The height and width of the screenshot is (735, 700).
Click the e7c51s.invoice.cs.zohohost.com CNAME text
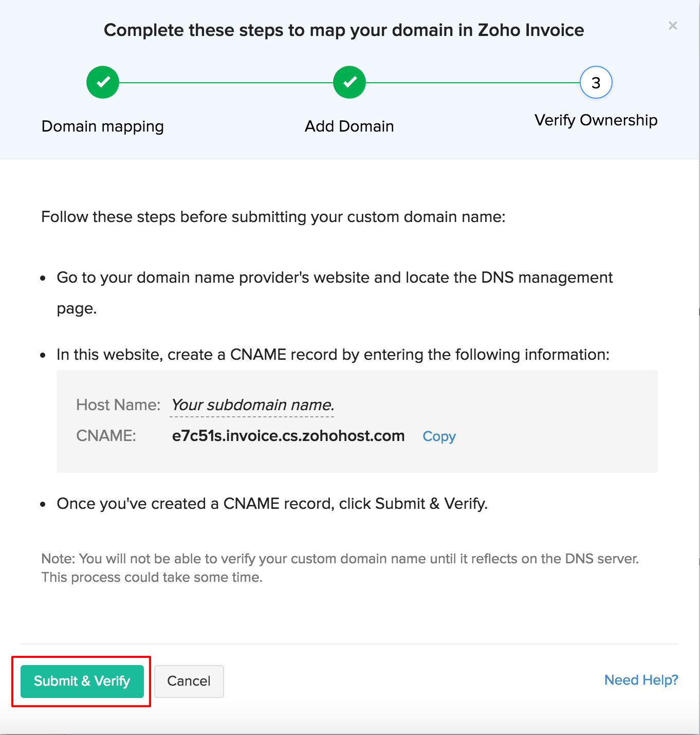(x=288, y=436)
